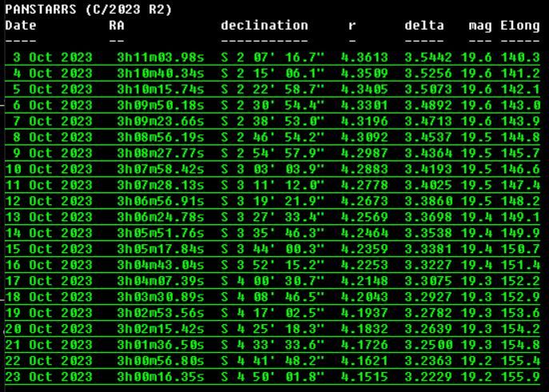Click the r value 4.3196
The height and width of the screenshot is (392, 549).
point(364,121)
